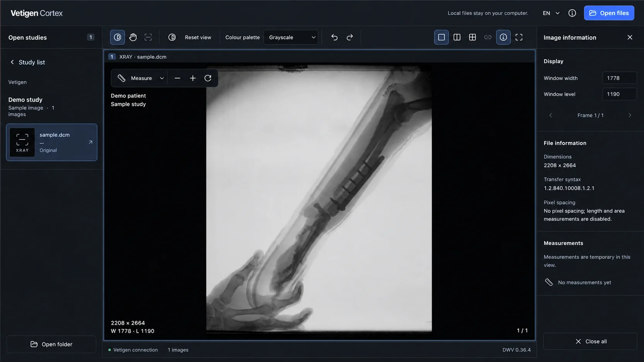Click the open studies count badge

click(x=91, y=37)
